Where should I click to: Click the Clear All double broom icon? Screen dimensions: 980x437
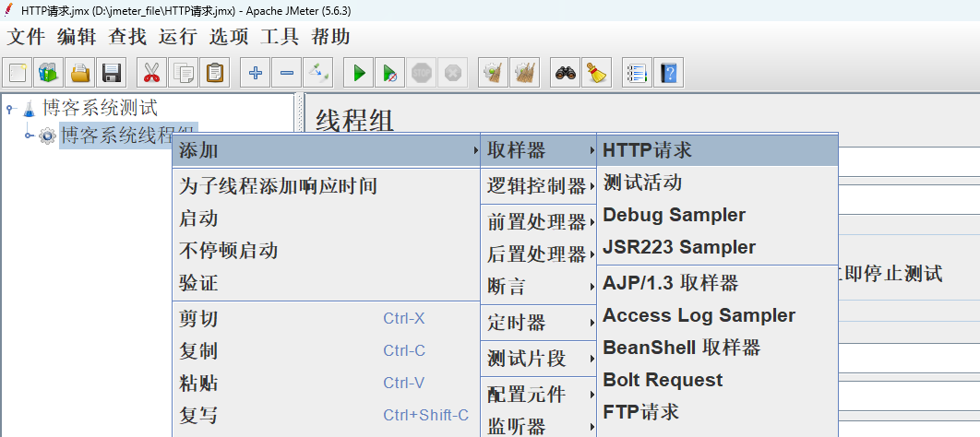524,73
